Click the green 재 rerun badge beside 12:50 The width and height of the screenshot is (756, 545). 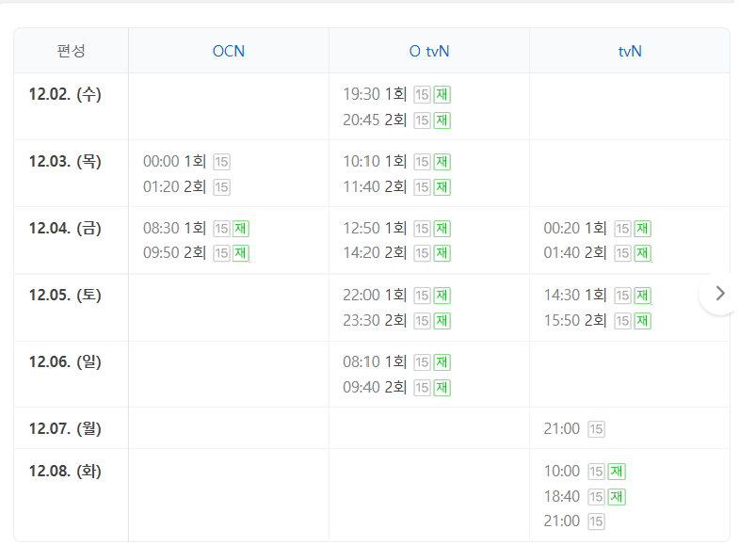[x=442, y=229]
